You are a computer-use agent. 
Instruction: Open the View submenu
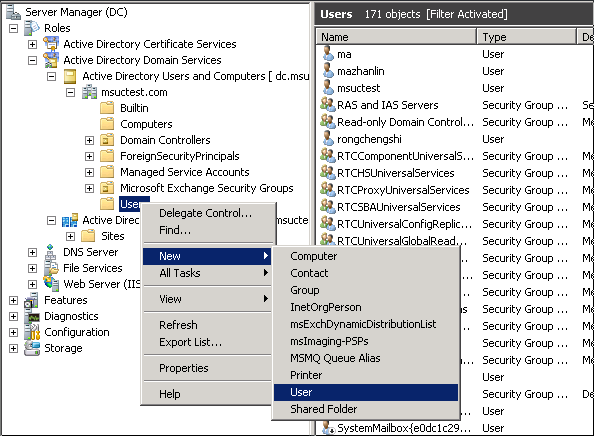208,299
